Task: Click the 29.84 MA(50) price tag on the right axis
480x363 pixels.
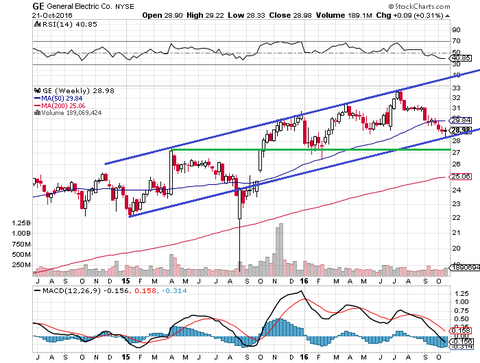Action: pos(461,120)
